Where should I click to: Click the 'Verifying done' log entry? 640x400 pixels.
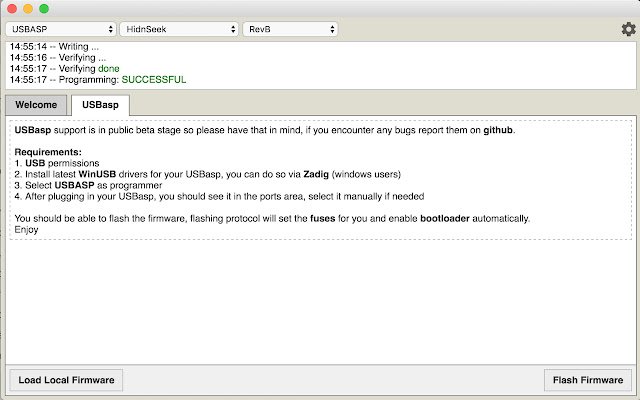[64, 69]
